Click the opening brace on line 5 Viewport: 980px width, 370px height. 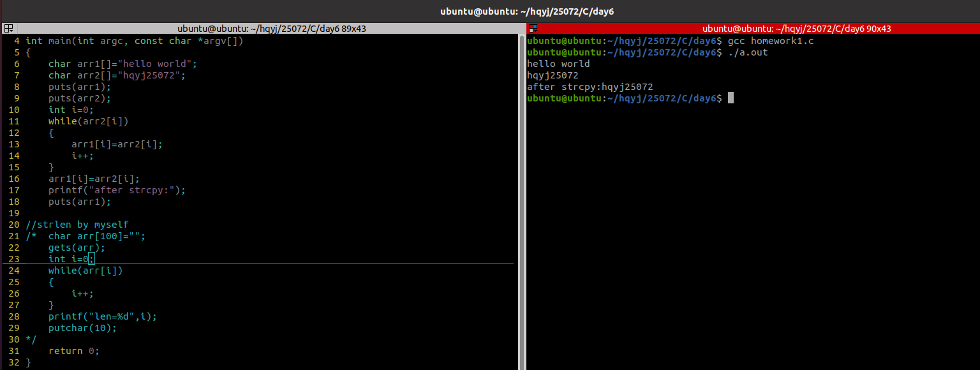pos(28,52)
